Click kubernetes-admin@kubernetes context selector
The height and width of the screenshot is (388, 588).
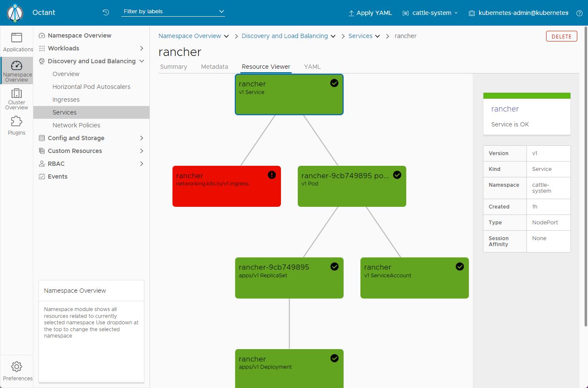[x=519, y=13]
